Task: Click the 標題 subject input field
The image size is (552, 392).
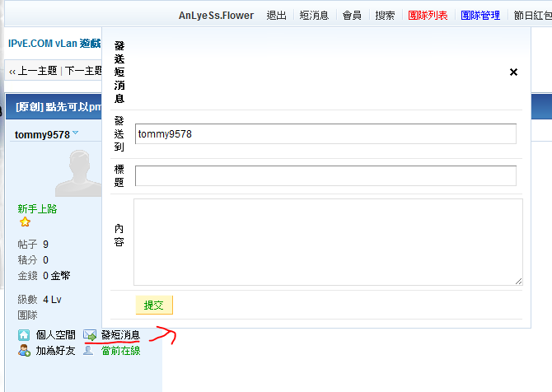Action: [x=325, y=175]
